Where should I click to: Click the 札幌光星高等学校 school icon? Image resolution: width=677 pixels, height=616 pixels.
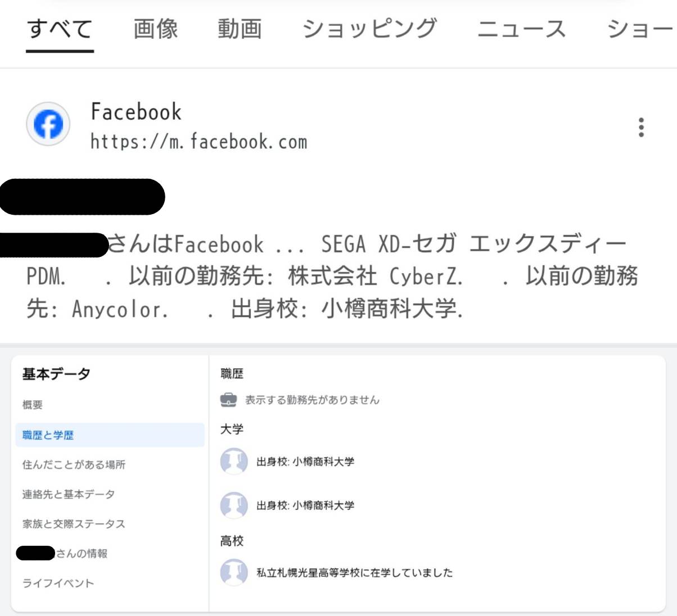[234, 572]
